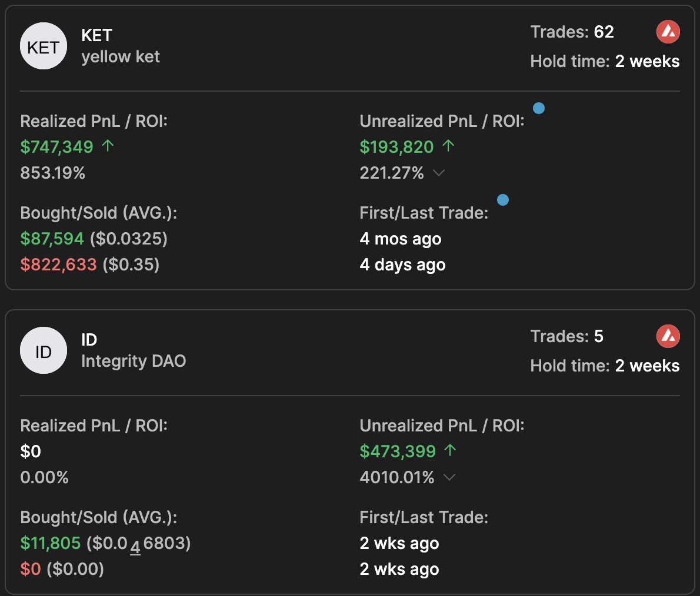Viewport: 700px width, 596px height.
Task: Click green up arrow beside $747,349
Action: (x=108, y=146)
